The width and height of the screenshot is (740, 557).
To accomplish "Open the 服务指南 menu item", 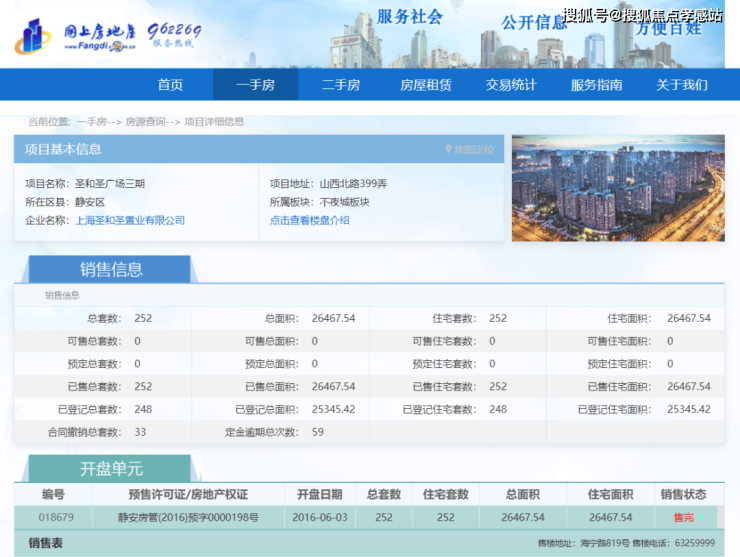I will 597,85.
